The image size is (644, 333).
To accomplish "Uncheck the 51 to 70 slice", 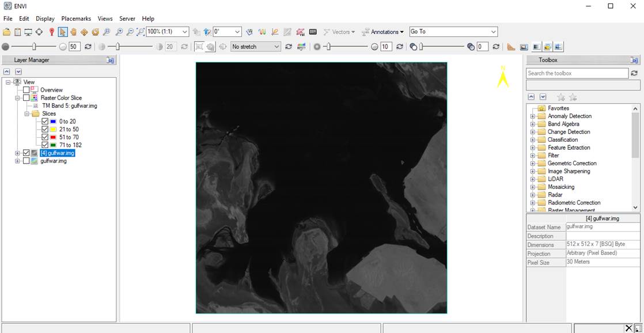I will tap(45, 137).
